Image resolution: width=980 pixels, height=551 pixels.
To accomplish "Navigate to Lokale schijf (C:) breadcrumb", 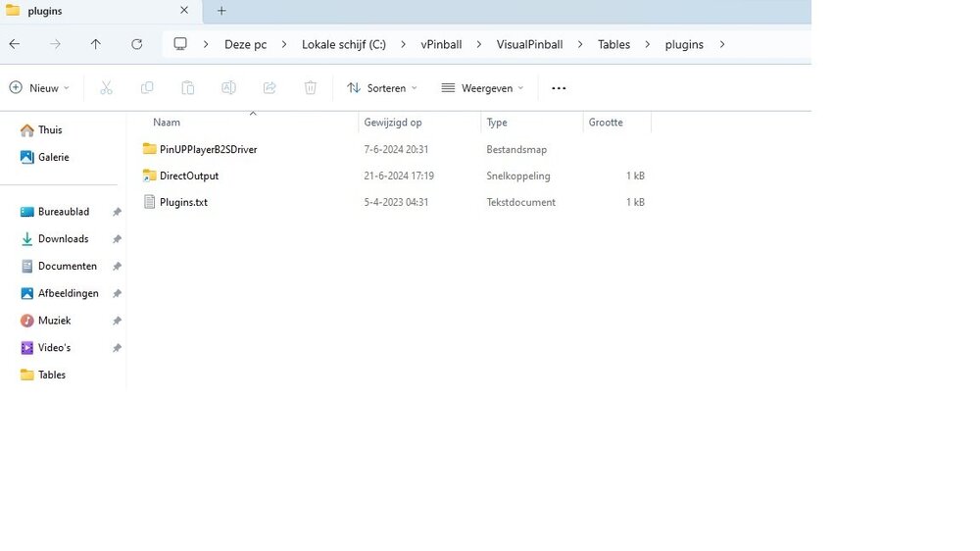I will pos(344,44).
